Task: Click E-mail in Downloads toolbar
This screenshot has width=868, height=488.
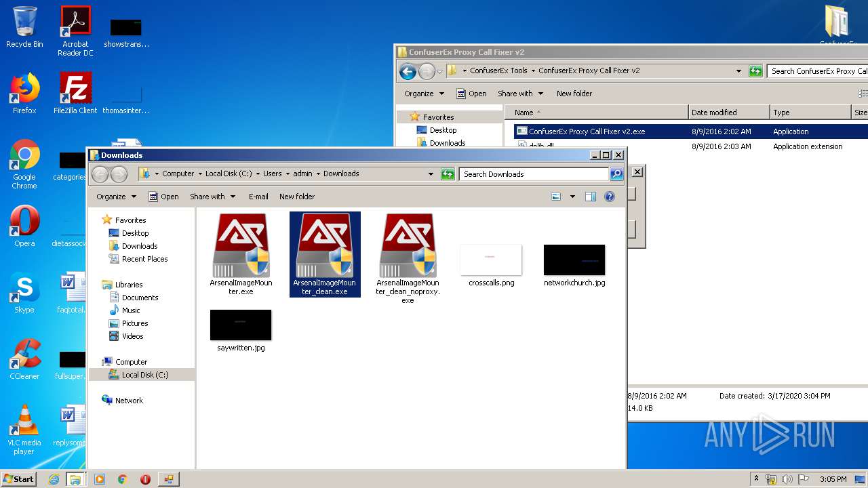Action: pos(258,197)
